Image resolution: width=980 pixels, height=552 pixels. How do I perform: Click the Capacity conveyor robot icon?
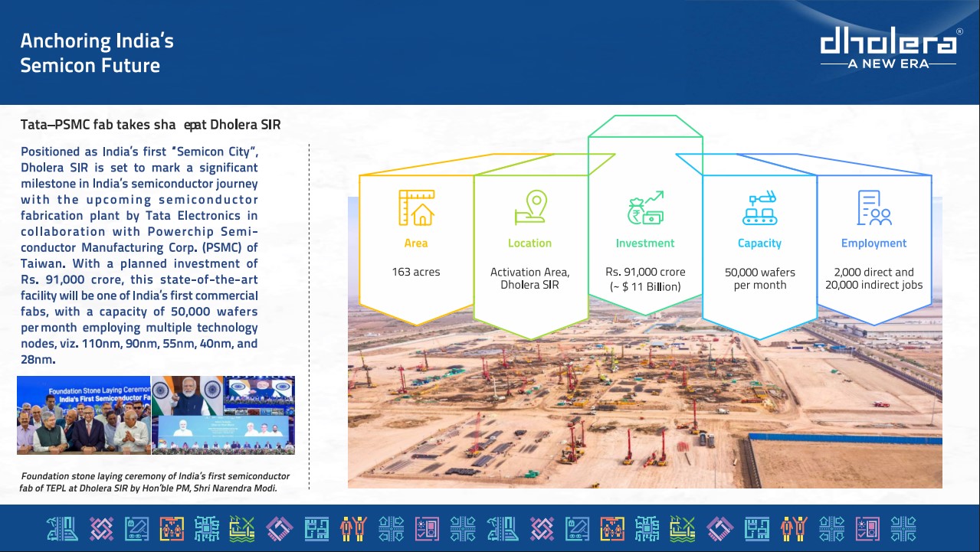coord(759,208)
